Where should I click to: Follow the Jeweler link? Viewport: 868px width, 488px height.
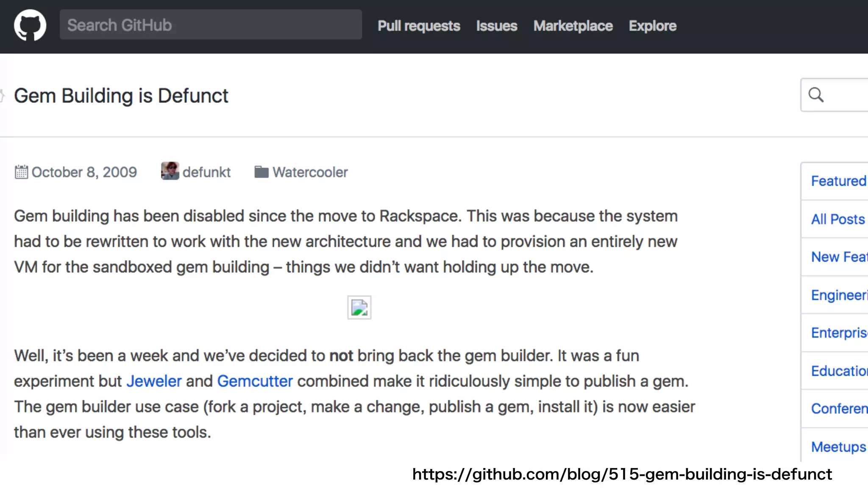point(154,381)
